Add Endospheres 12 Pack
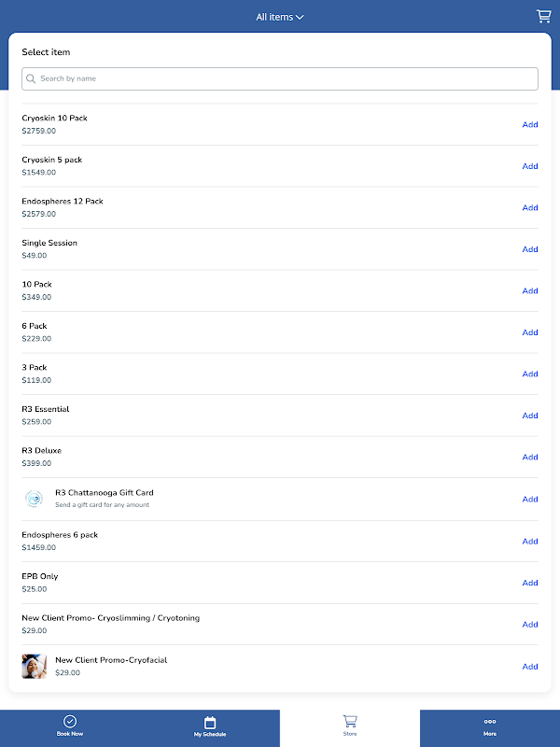This screenshot has width=560, height=747. pyautogui.click(x=530, y=208)
